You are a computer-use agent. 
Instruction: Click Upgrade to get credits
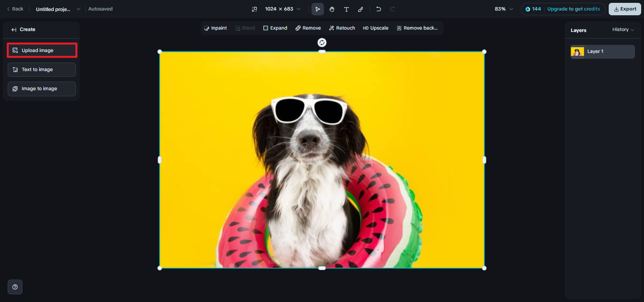click(573, 9)
